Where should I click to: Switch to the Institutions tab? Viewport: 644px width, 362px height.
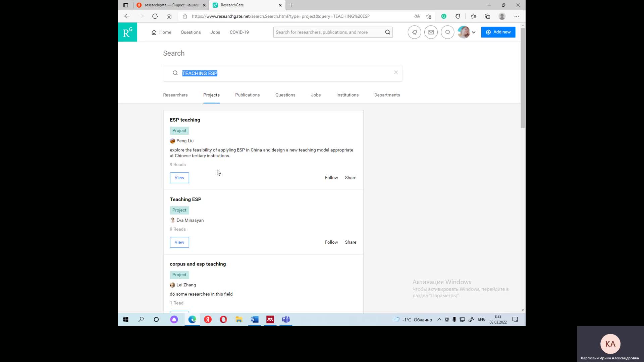pyautogui.click(x=347, y=95)
